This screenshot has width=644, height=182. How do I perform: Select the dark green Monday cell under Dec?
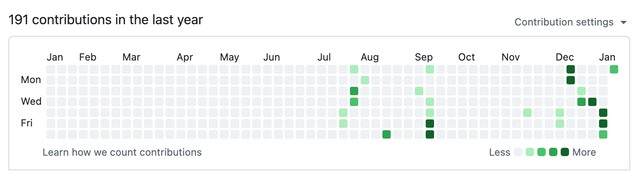coord(571,80)
